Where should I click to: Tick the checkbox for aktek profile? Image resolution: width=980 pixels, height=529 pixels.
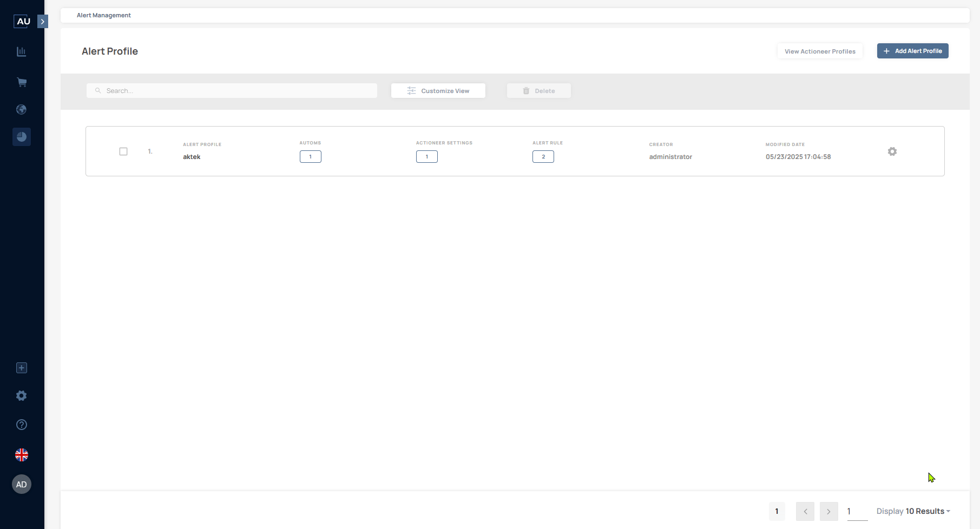(x=123, y=151)
